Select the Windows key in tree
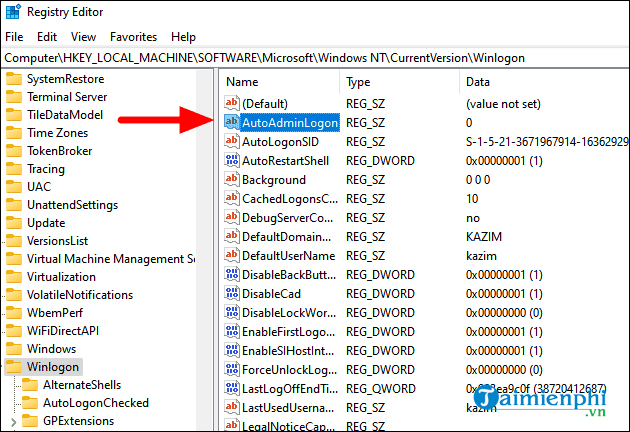Image resolution: width=630 pixels, height=432 pixels. click(51, 349)
